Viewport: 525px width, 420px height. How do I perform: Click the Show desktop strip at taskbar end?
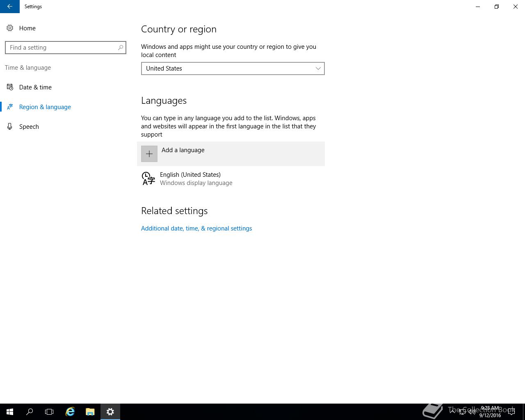pyautogui.click(x=524, y=412)
